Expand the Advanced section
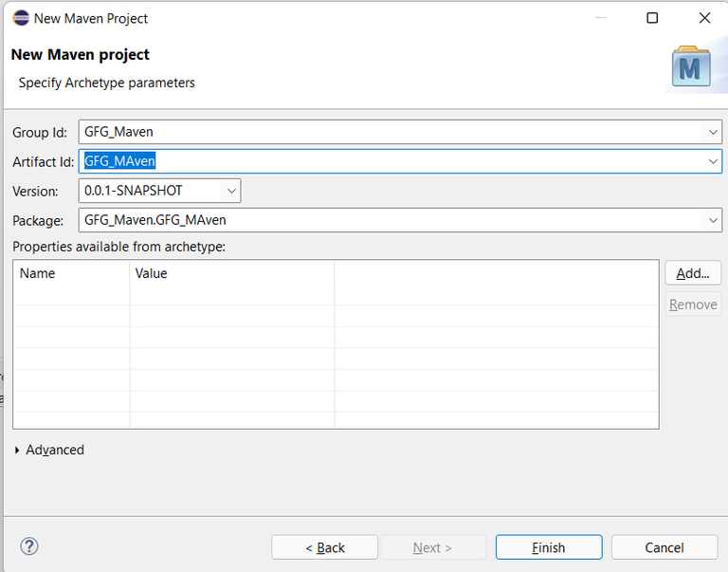 [18, 451]
